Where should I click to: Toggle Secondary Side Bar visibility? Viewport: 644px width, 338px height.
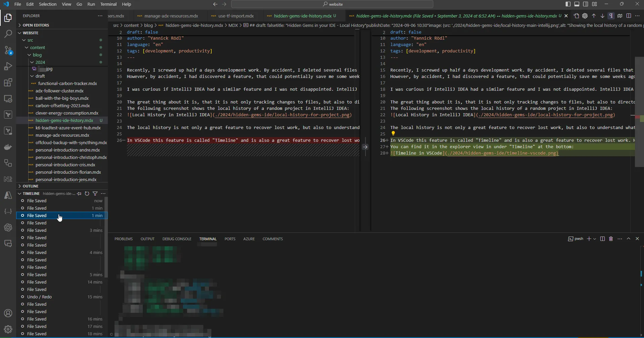(x=586, y=4)
